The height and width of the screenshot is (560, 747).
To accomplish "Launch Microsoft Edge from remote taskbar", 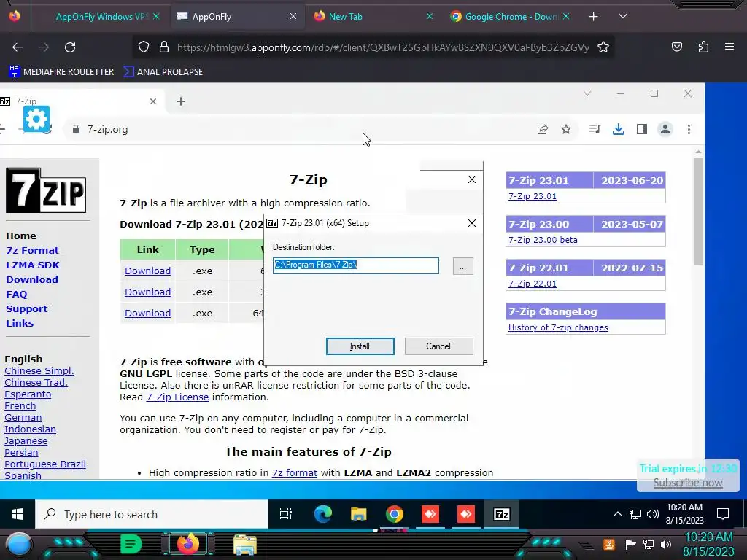I will click(x=322, y=514).
